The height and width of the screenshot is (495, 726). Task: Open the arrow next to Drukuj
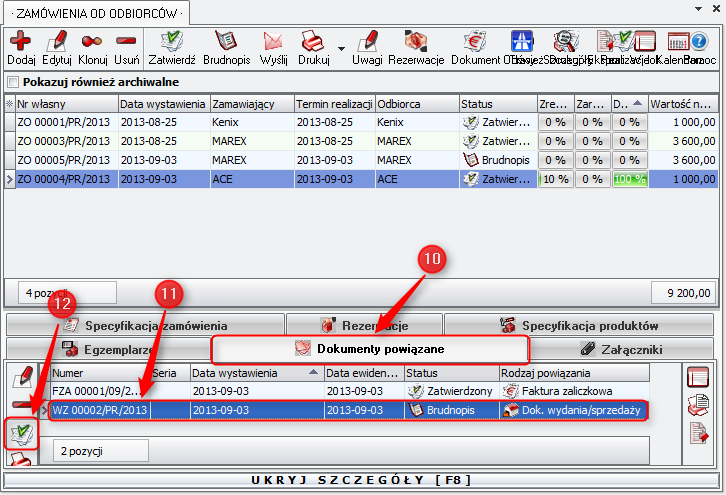pos(341,49)
